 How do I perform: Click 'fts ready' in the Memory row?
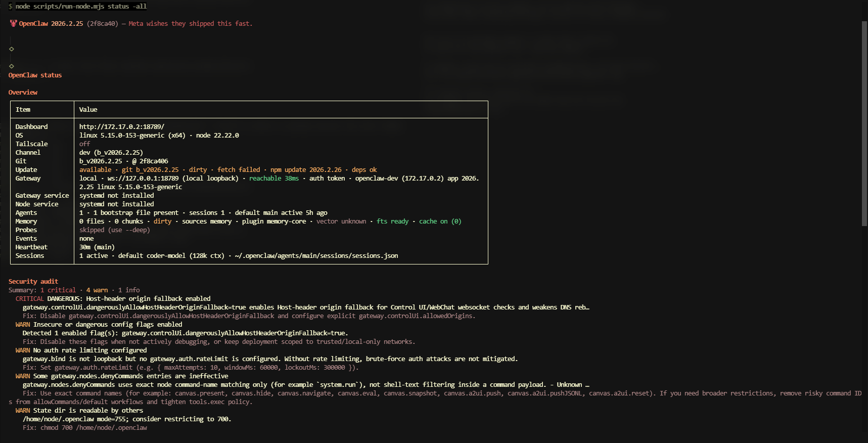tap(393, 221)
